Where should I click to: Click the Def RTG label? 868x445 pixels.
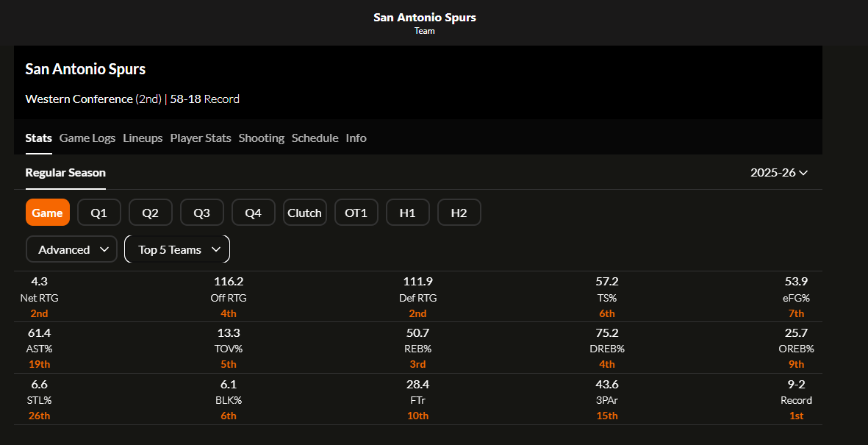(x=418, y=298)
